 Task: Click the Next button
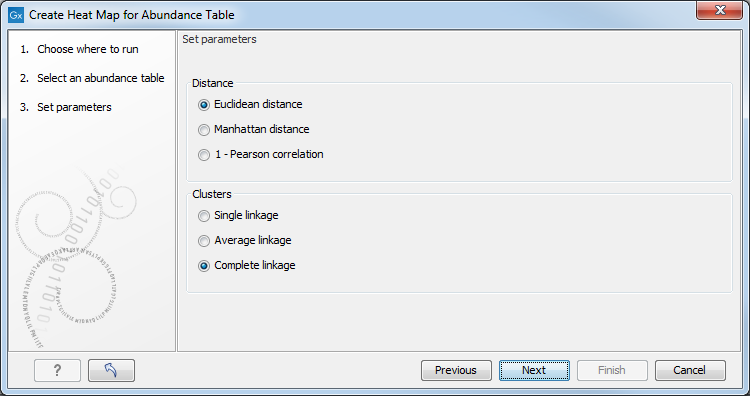[534, 370]
